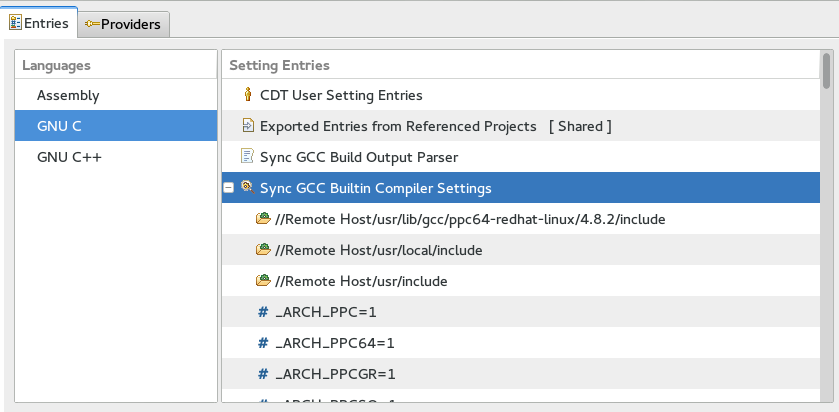
Task: Click folder icon of //Remote Host/usr/include
Action: pos(263,280)
